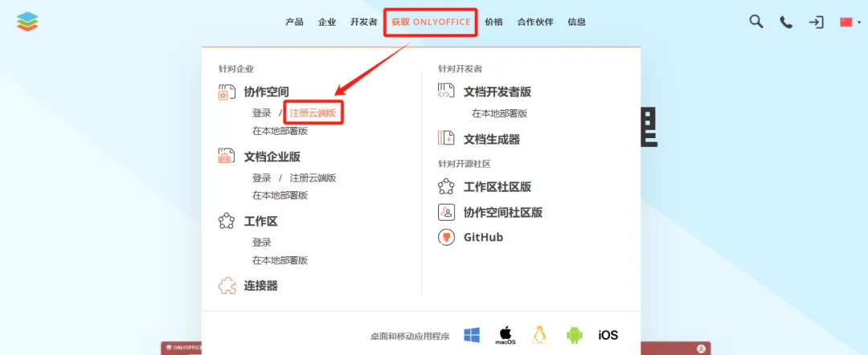Select the iOS app icon
868x355 pixels.
tap(608, 335)
